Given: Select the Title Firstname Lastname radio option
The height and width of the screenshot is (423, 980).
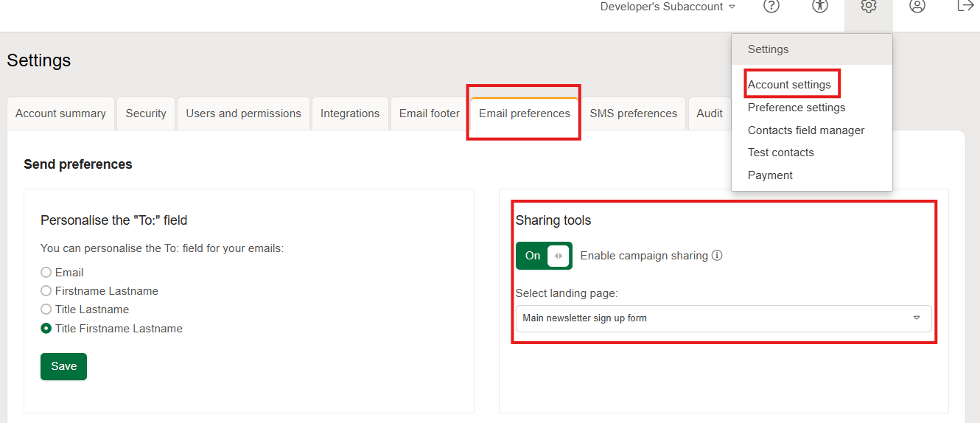Looking at the screenshot, I should (46, 329).
